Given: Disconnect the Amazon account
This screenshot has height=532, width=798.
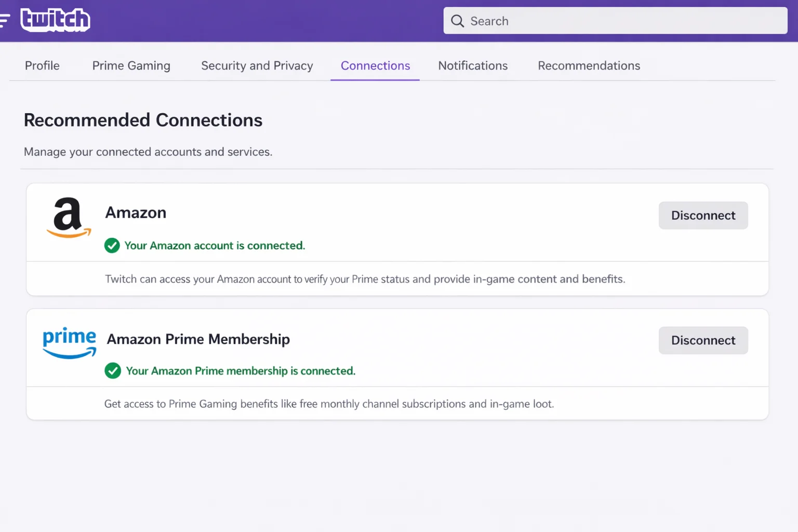Looking at the screenshot, I should pyautogui.click(x=703, y=216).
